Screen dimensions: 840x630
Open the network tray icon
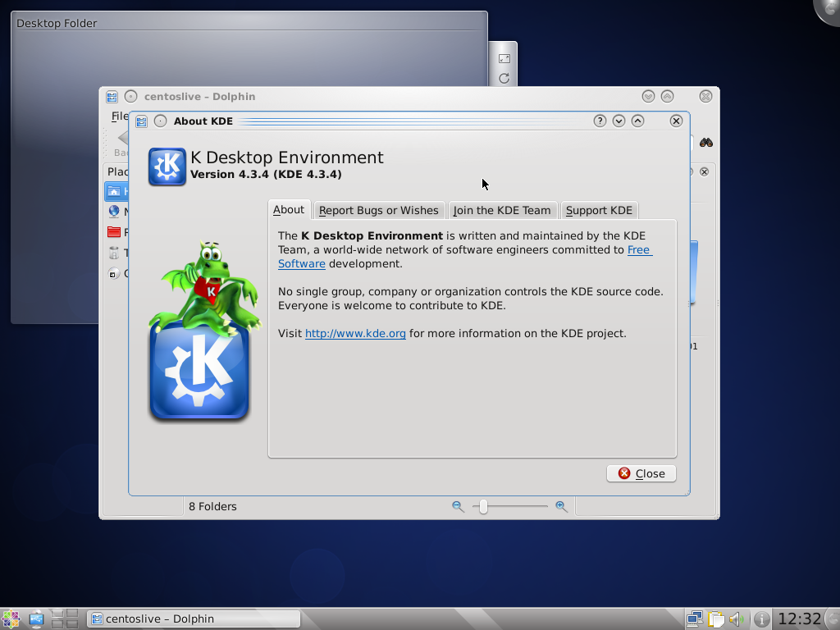coord(695,619)
